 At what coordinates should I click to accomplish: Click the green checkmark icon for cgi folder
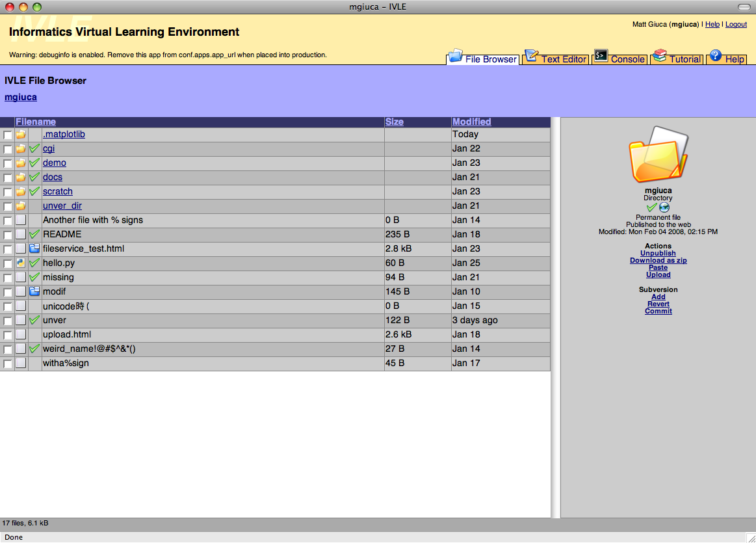tap(34, 148)
